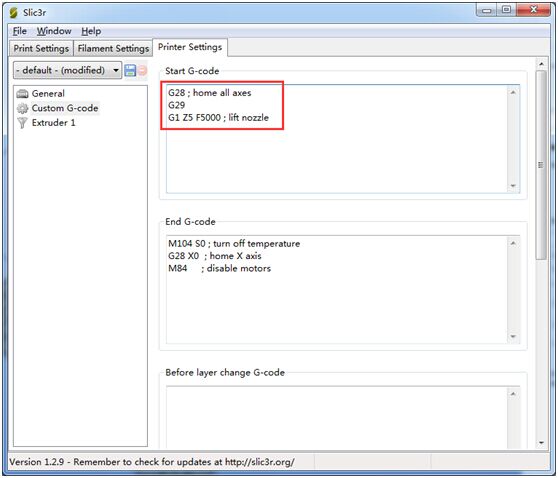Screen dimensions: 558x478
Task: Click inside the End G-code text box
Action: [x=337, y=289]
